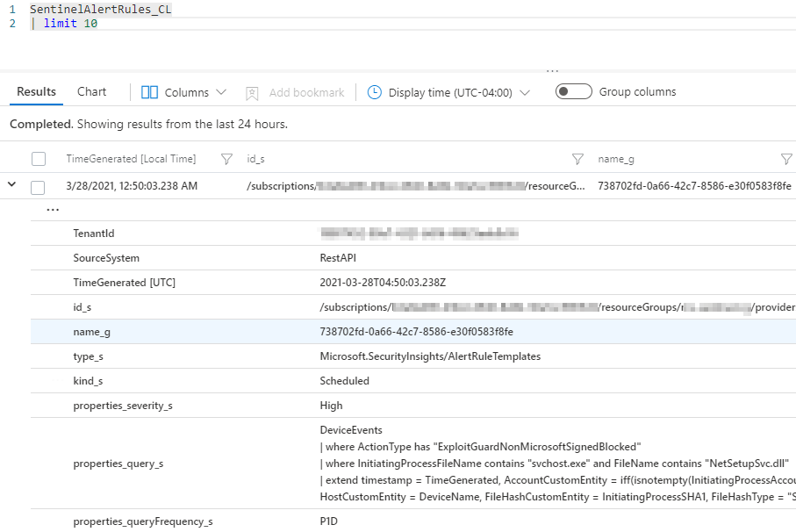The height and width of the screenshot is (532, 796).
Task: Click the 2021-03-28T04:50:03.238Z value
Action: pos(383,283)
